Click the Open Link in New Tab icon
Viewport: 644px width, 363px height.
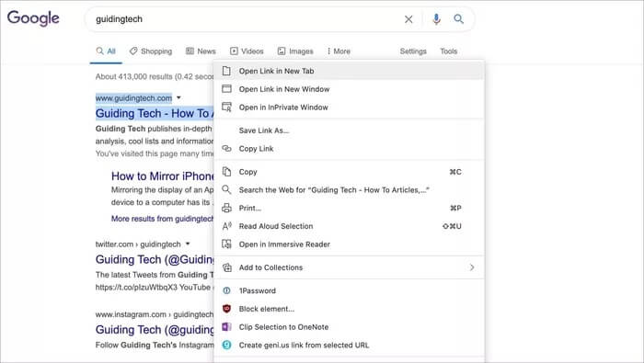226,71
